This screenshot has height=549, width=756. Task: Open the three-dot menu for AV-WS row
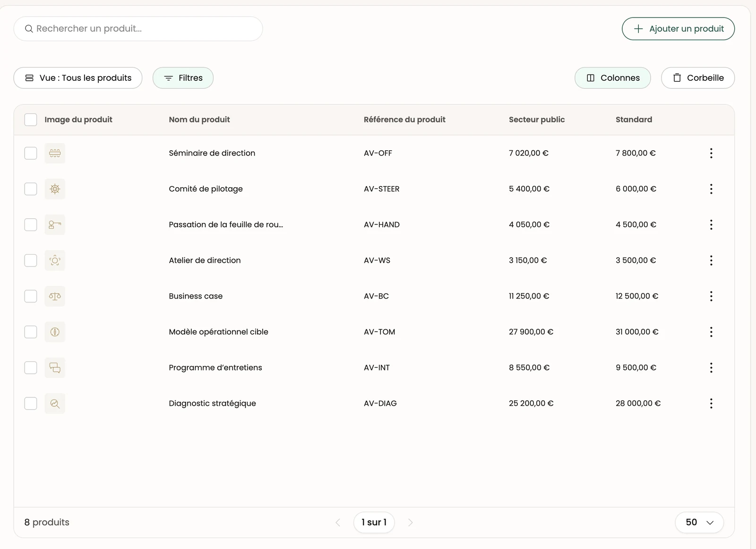[711, 260]
